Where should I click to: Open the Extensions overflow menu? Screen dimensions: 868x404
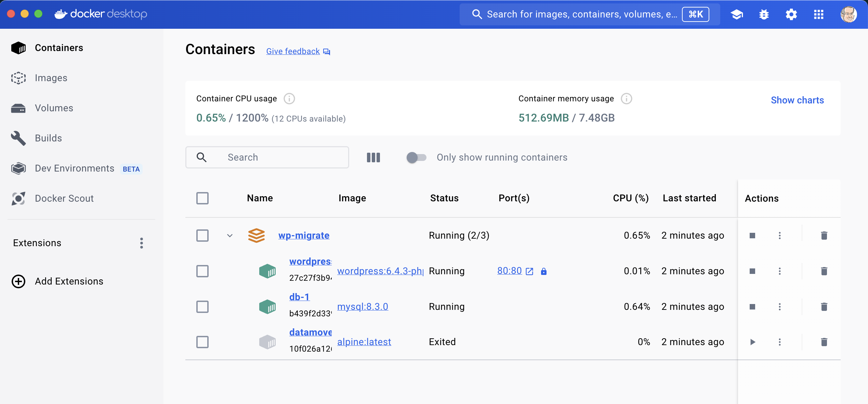point(141,243)
